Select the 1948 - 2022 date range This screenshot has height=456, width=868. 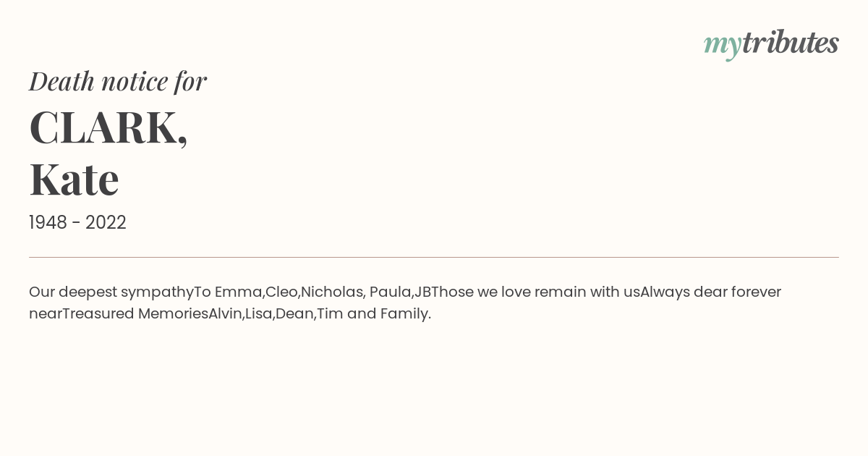click(77, 223)
